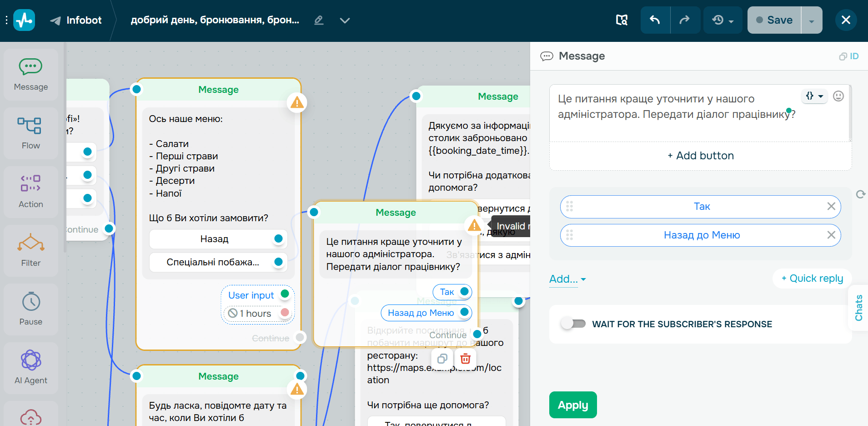Image resolution: width=868 pixels, height=426 pixels.
Task: Duplicate the selected Message block
Action: point(442,359)
